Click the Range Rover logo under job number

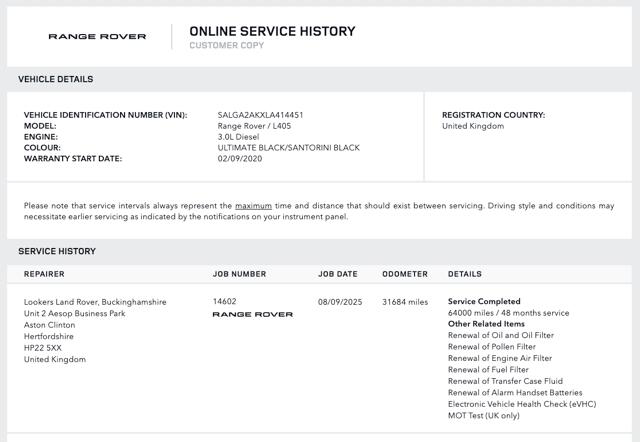253,314
